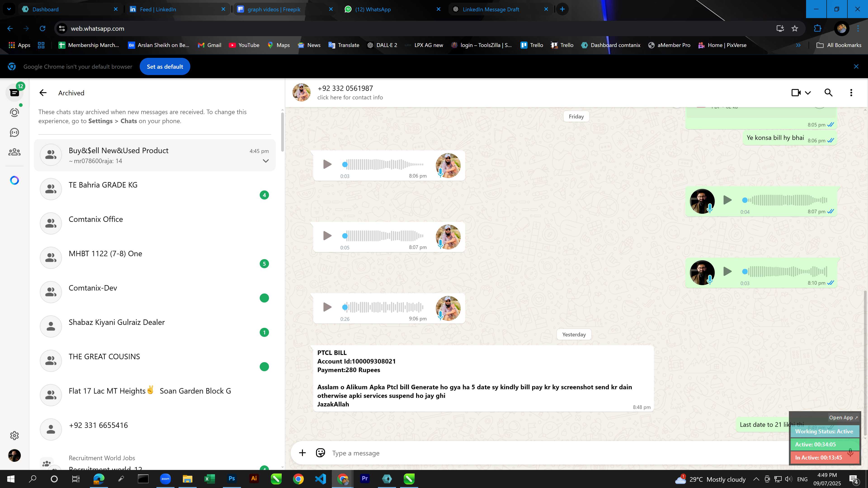Open the emoji and sticker picker
Screen dimensions: 868x488
[320, 453]
